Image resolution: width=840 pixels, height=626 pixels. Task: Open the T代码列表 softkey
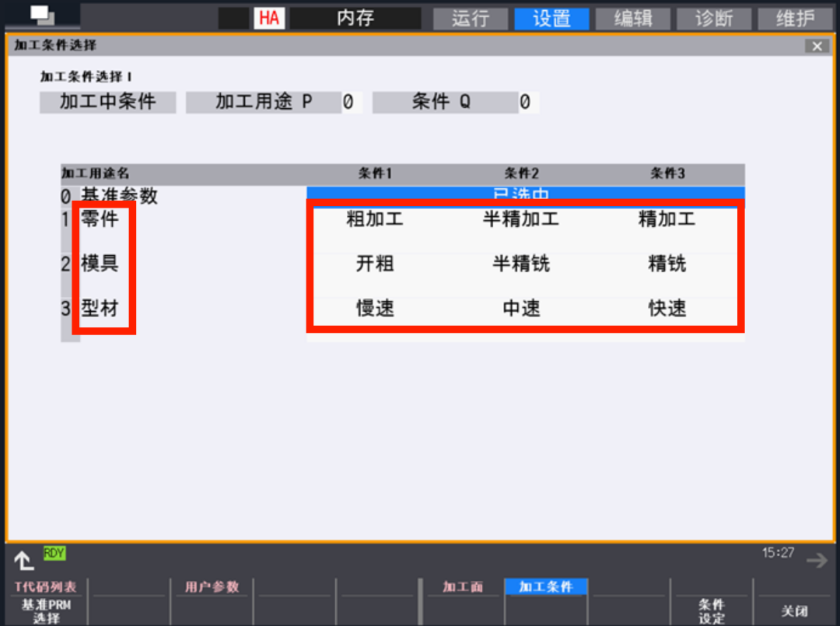(x=46, y=587)
